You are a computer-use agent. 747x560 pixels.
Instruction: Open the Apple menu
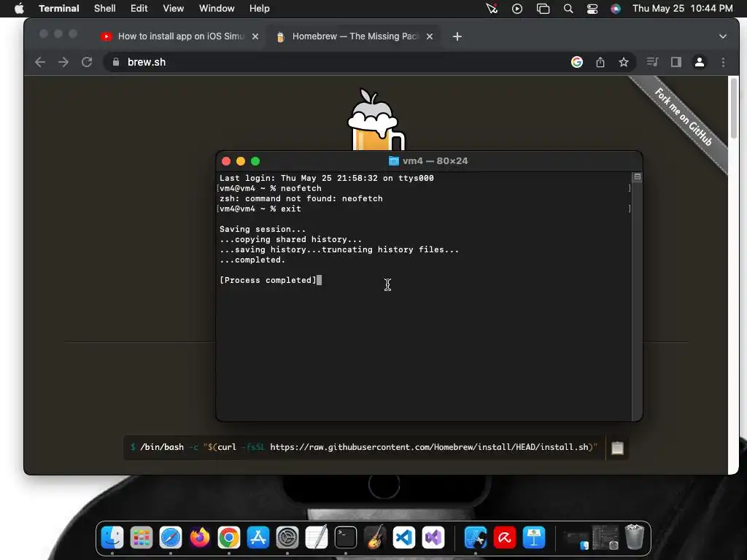click(19, 9)
